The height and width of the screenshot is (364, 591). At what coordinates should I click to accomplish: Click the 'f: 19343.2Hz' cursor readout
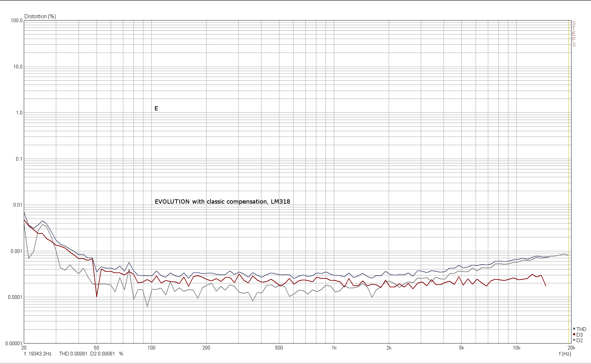[38, 354]
